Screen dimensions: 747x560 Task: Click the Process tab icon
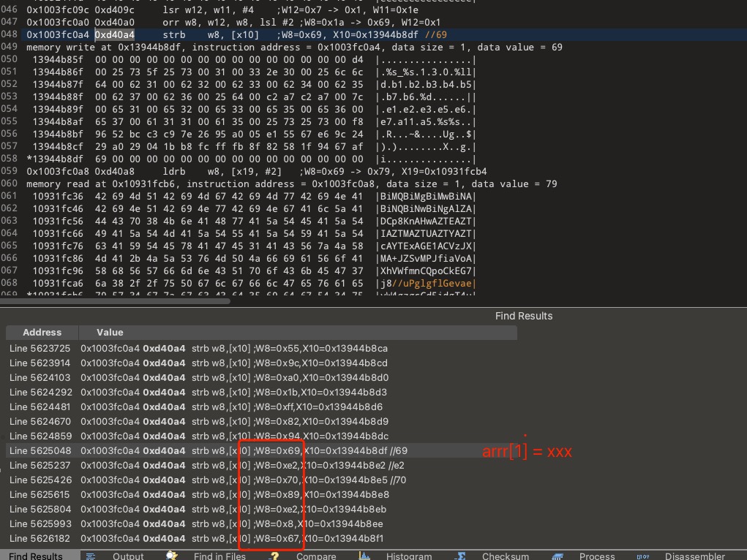(558, 556)
